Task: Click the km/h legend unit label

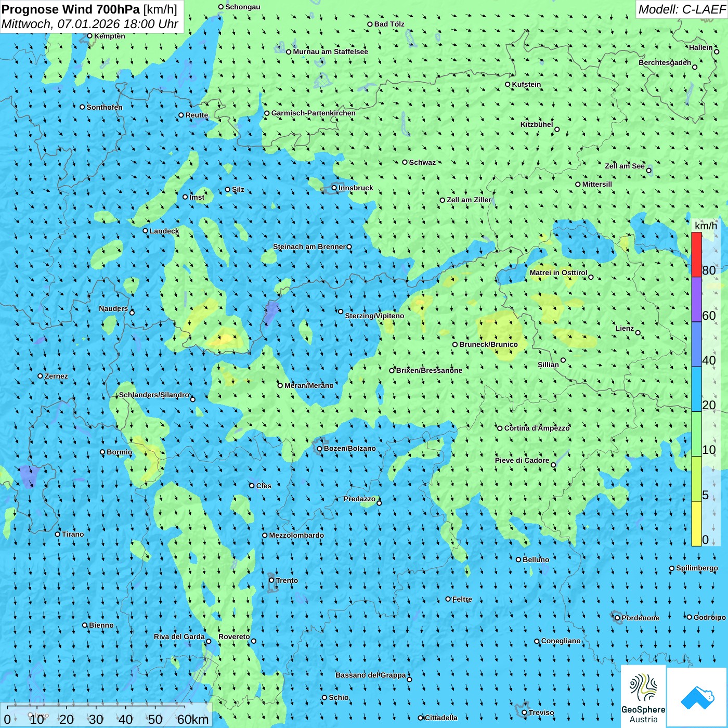Action: coord(706,226)
